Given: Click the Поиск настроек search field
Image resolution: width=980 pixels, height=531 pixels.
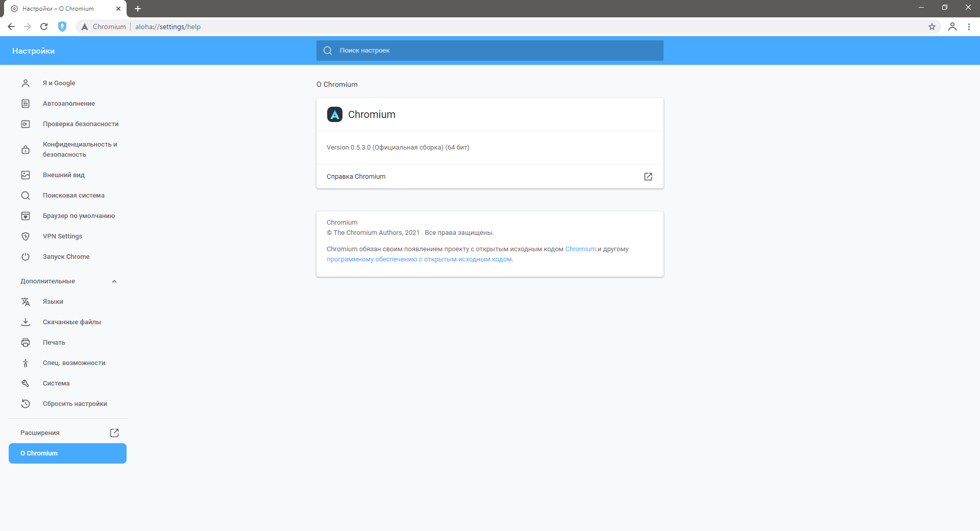Looking at the screenshot, I should [x=490, y=51].
